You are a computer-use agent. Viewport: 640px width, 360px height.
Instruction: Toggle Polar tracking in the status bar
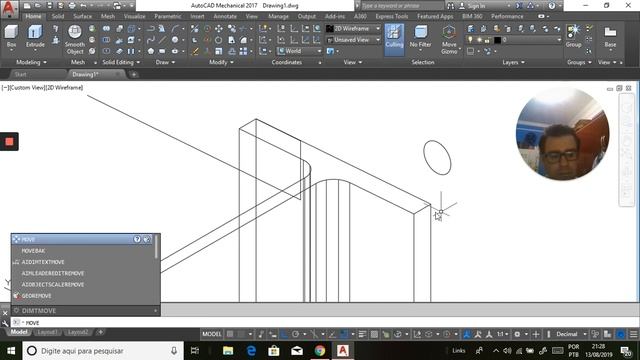pos(296,334)
